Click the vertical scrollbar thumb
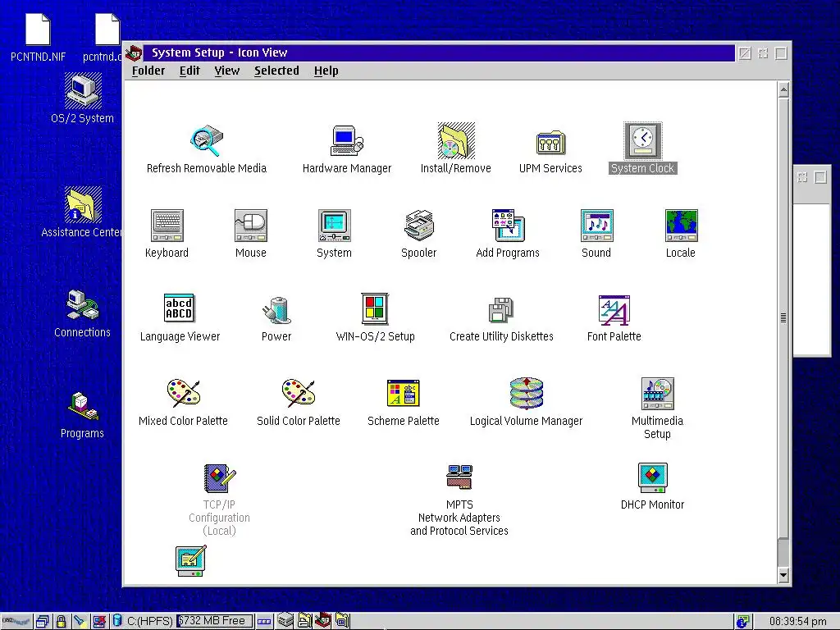Viewport: 840px width, 630px height. 783,317
